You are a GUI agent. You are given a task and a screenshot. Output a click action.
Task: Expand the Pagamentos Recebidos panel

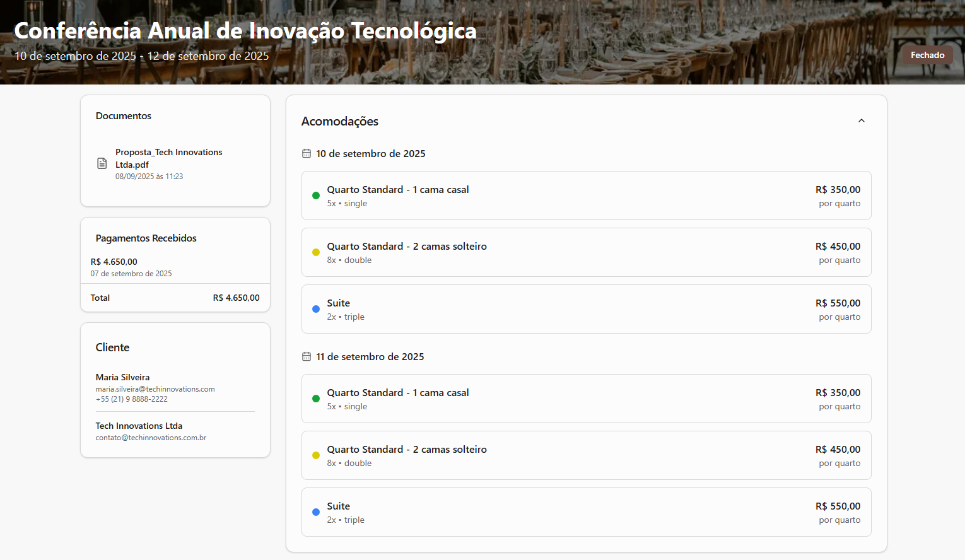point(146,238)
